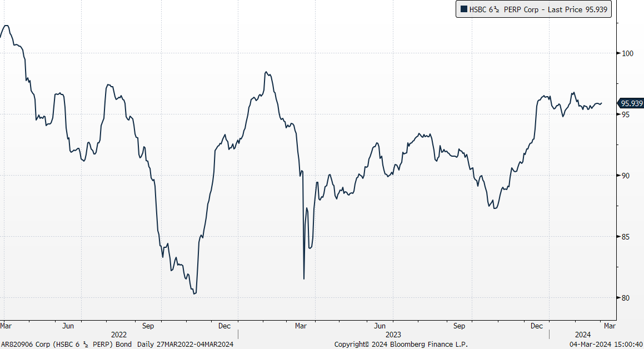Select the legend text 'HSBC 6½ PERP Corp'
The width and height of the screenshot is (644, 349).
coord(504,9)
